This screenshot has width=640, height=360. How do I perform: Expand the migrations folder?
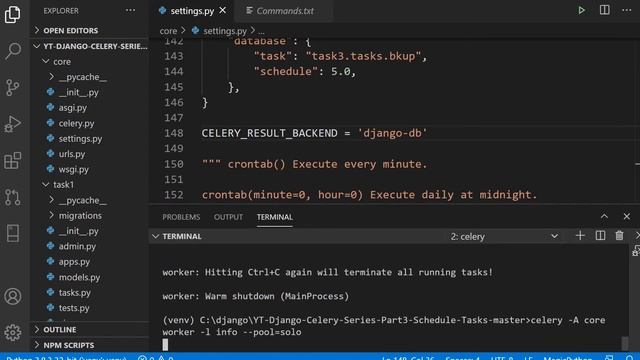[76, 216]
